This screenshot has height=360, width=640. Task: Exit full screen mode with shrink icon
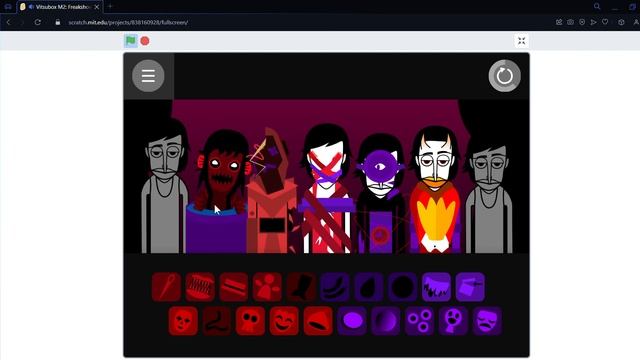point(522,41)
